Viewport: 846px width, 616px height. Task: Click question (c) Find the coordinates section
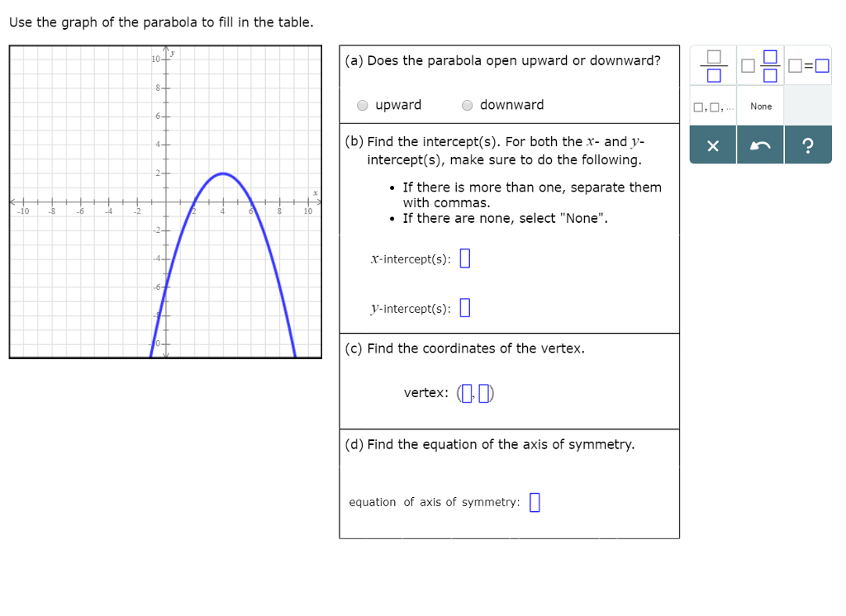[463, 348]
